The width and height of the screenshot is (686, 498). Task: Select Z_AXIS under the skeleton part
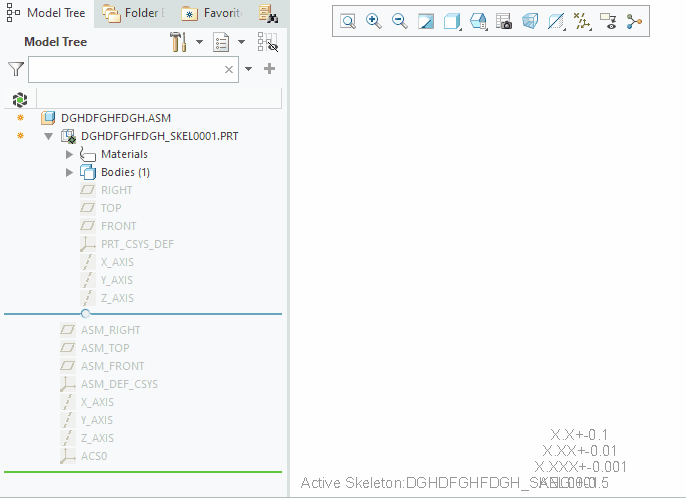117,298
